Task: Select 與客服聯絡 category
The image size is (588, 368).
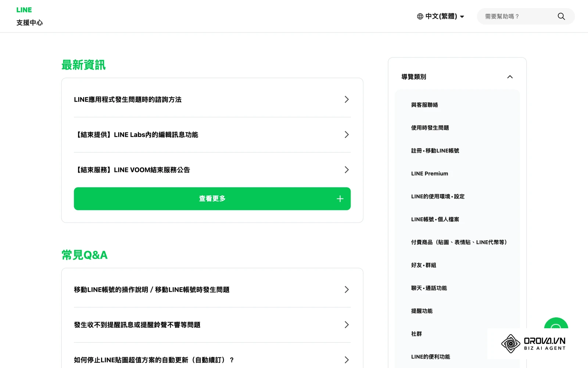Action: (x=424, y=105)
